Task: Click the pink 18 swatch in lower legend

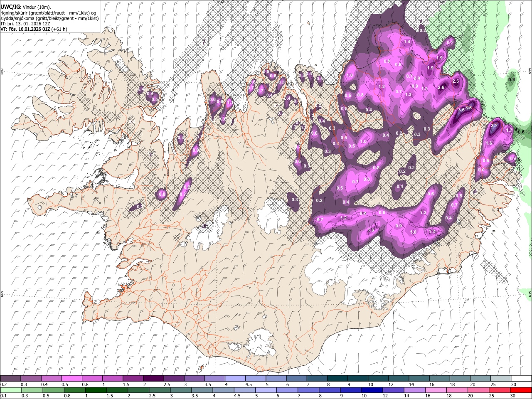Action: tap(456, 390)
